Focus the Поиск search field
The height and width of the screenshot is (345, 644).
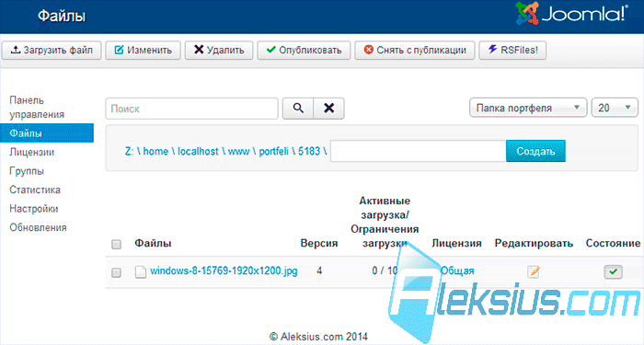tap(191, 109)
